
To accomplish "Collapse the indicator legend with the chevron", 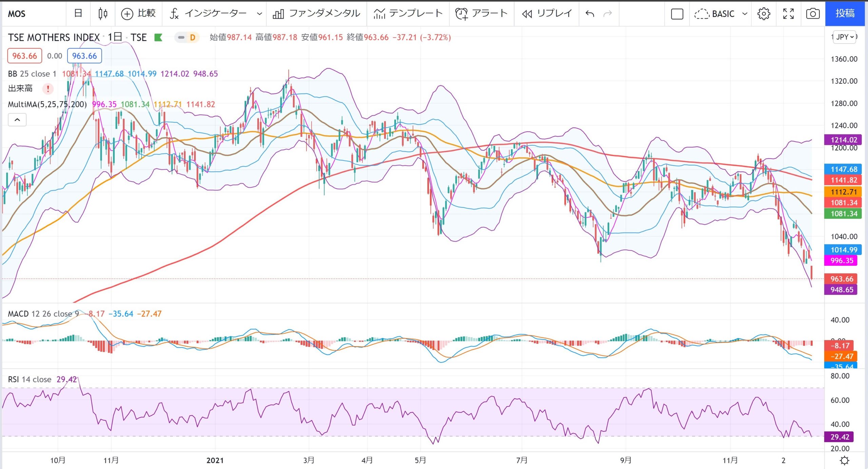I will (x=17, y=120).
